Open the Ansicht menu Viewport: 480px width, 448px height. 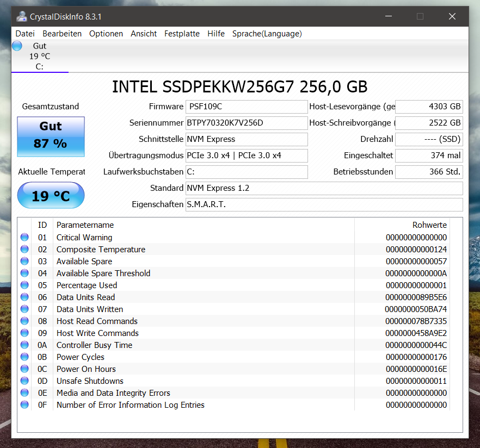[144, 34]
